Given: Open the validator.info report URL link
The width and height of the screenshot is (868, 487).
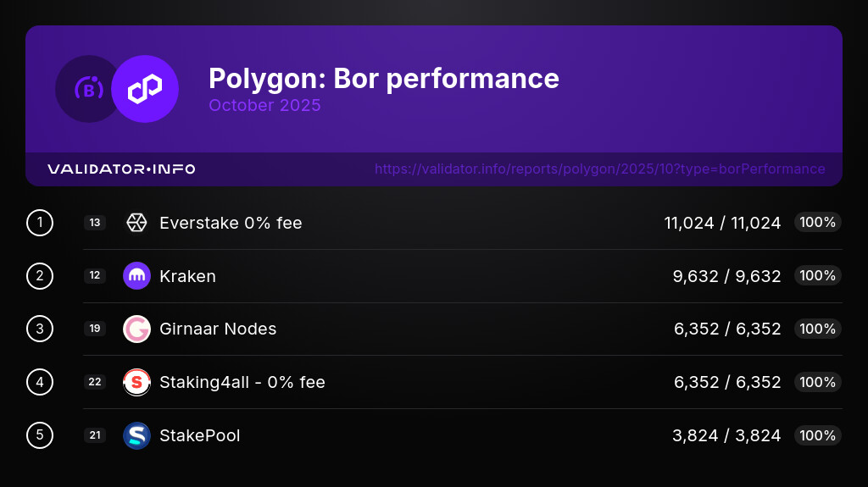Looking at the screenshot, I should pos(599,169).
